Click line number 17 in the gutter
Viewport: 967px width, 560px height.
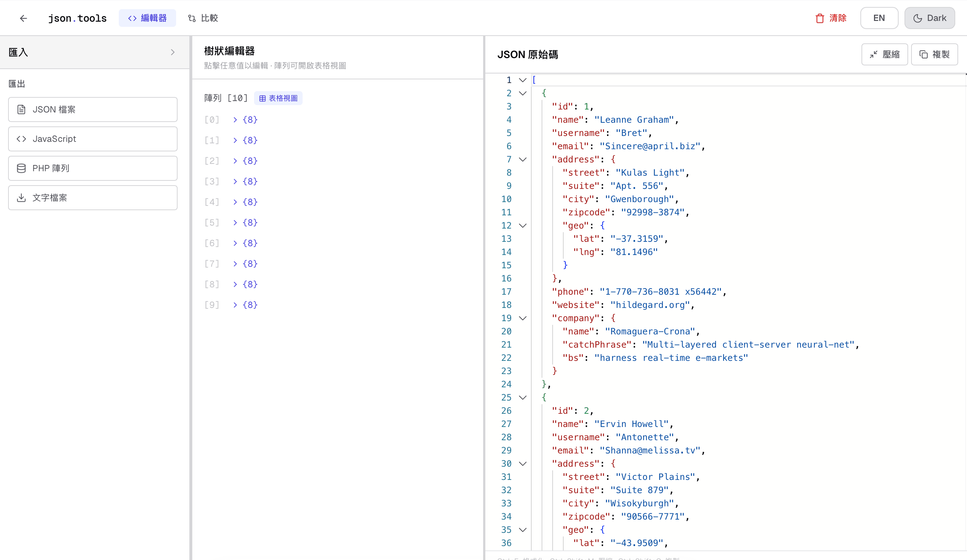[506, 292]
